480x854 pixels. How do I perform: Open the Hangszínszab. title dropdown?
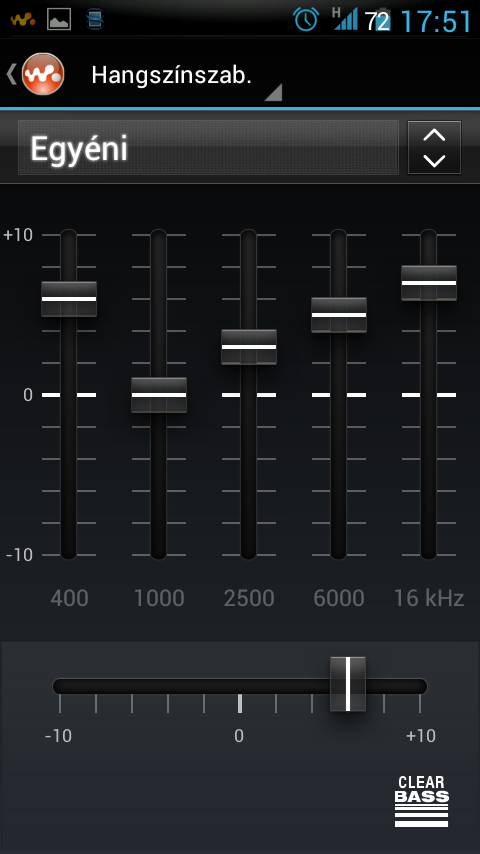tap(185, 75)
